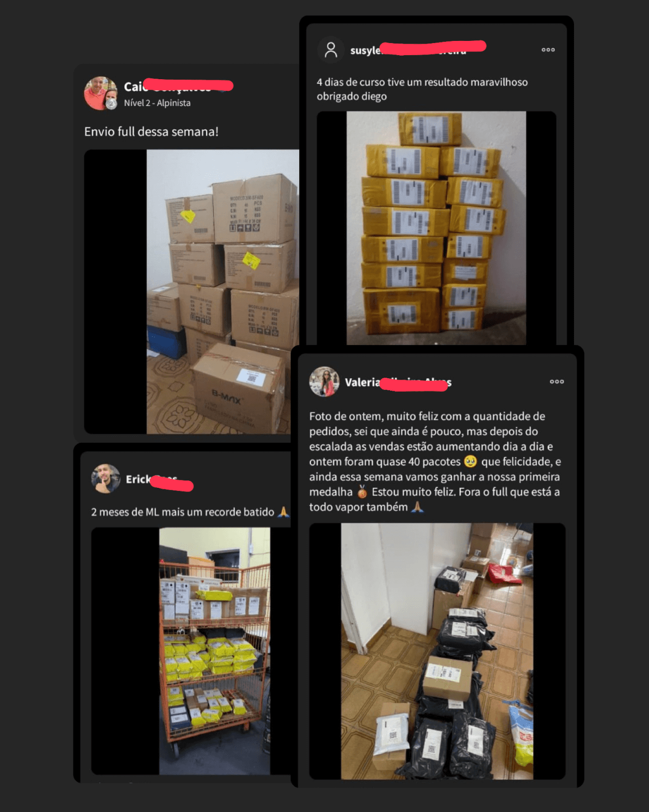This screenshot has height=812, width=649.
Task: Open the three-dot menu on Valeria's post
Action: coord(557,381)
